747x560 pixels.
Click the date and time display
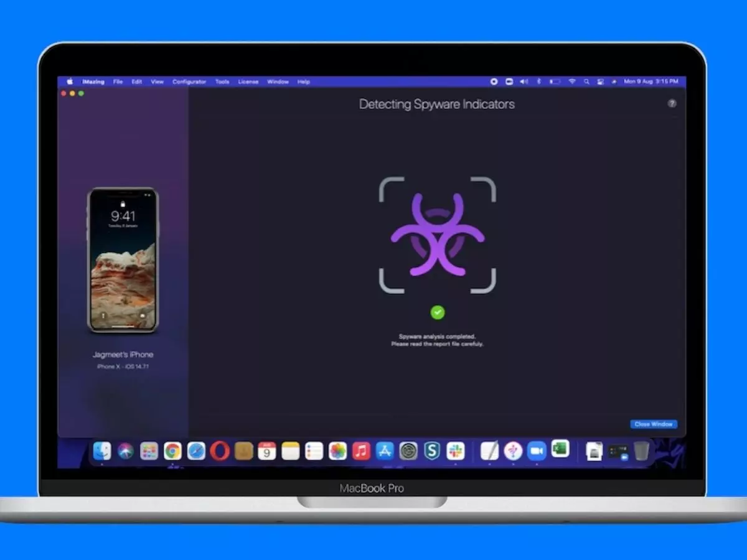click(651, 82)
